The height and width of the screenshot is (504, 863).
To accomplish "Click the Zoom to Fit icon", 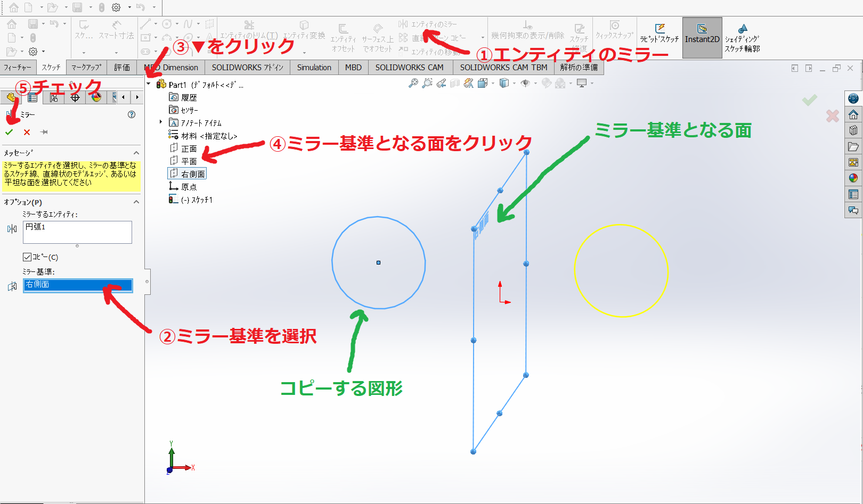I will coord(413,83).
